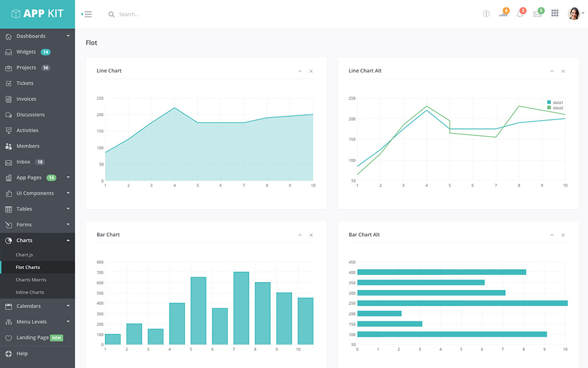This screenshot has width=588, height=368.
Task: Open the signal bars notifications with badge 8
Action: [503, 14]
